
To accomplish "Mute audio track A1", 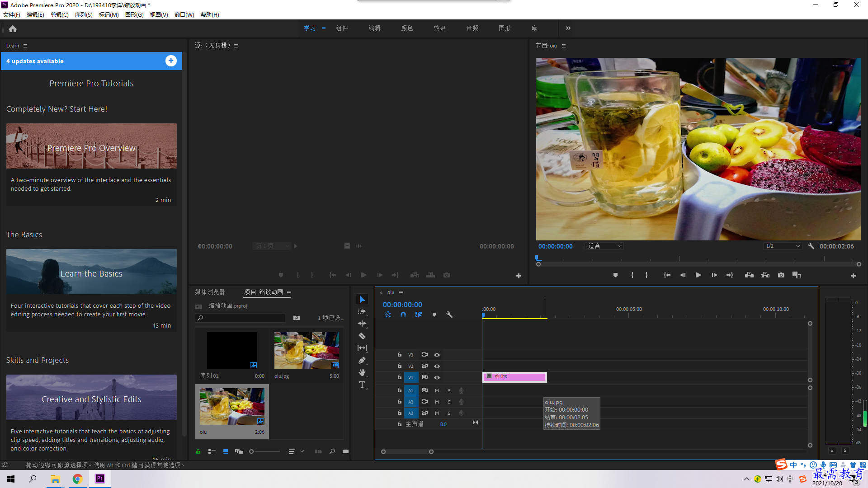I will point(437,390).
